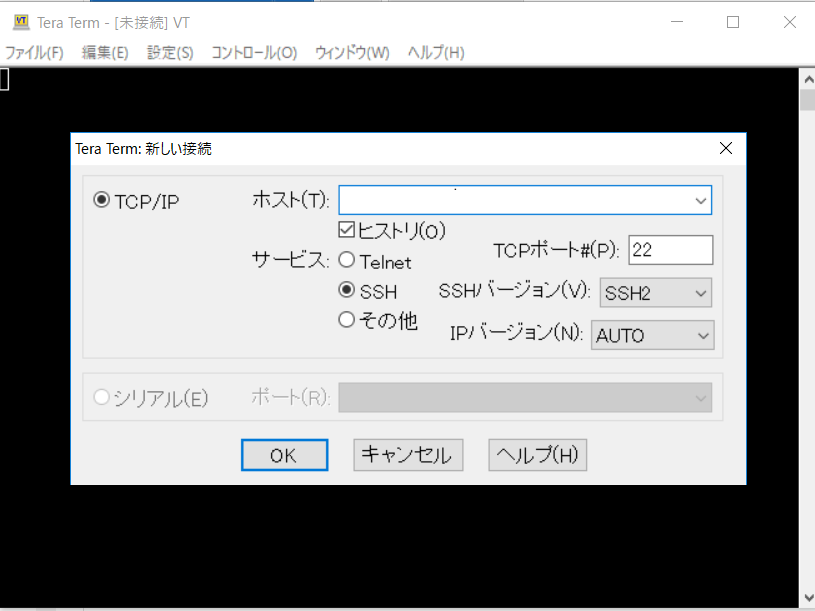Close the 新しい接続 dialog with X
815x611 pixels.
pos(726,149)
